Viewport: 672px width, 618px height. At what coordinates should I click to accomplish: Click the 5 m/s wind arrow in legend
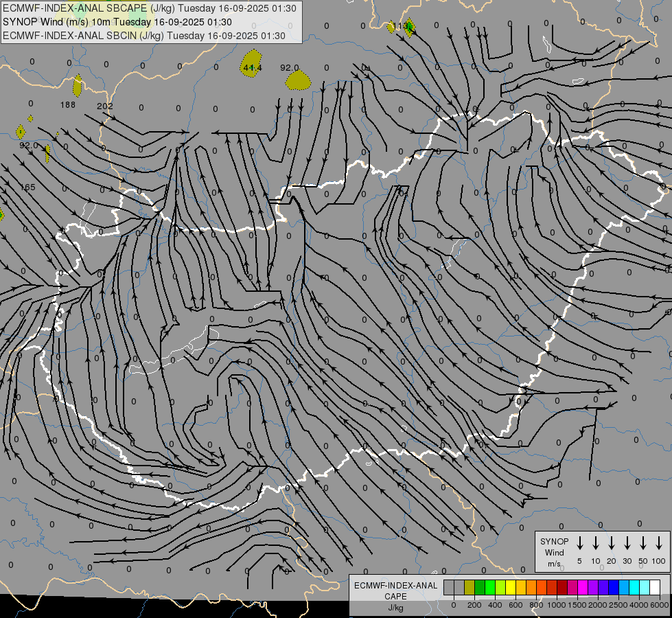click(x=580, y=543)
